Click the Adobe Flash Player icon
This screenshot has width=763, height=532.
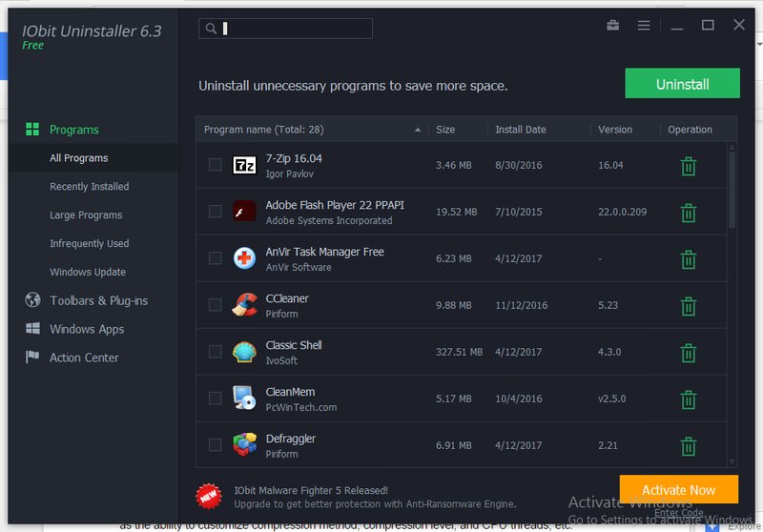pyautogui.click(x=244, y=211)
